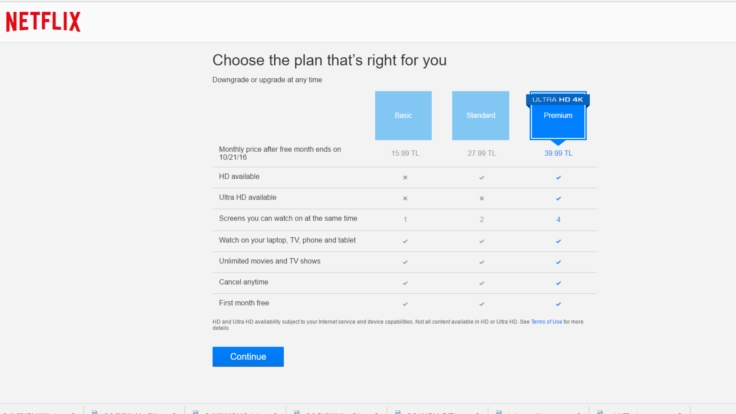Viewport: 736px width, 414px height.
Task: Click 'Downgrade or upgrade at any time' text
Action: 267,80
